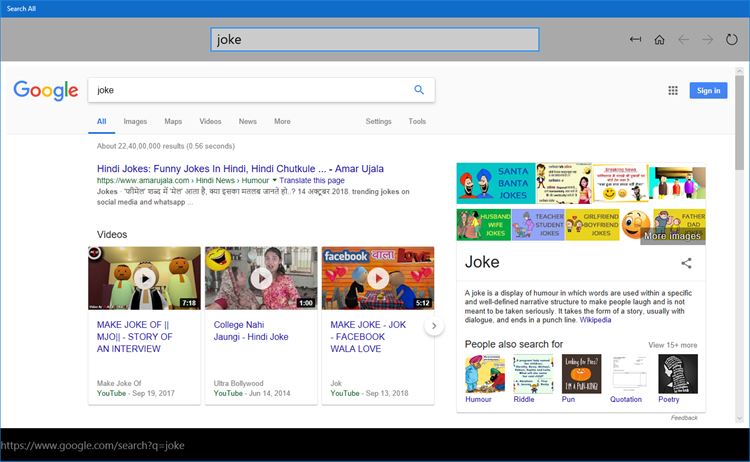This screenshot has height=462, width=750.
Task: Navigate forward with the right arrow
Action: (x=707, y=39)
